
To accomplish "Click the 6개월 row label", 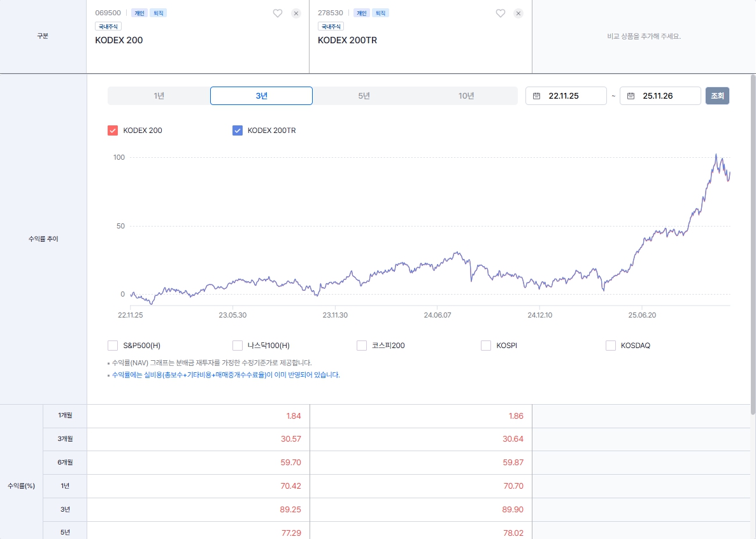I will click(65, 463).
